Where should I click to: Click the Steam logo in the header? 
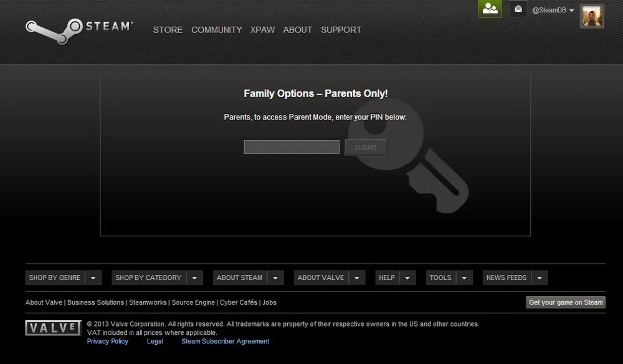click(x=80, y=31)
